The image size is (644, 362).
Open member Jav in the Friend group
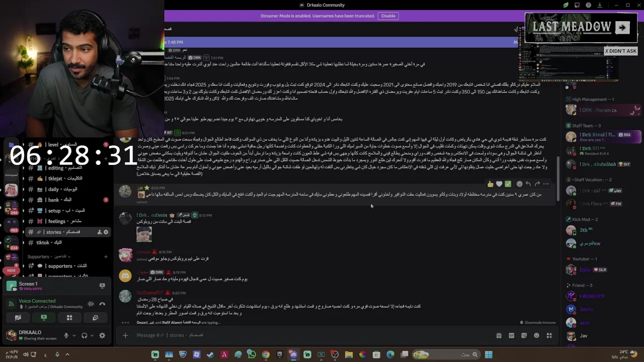pos(603,336)
